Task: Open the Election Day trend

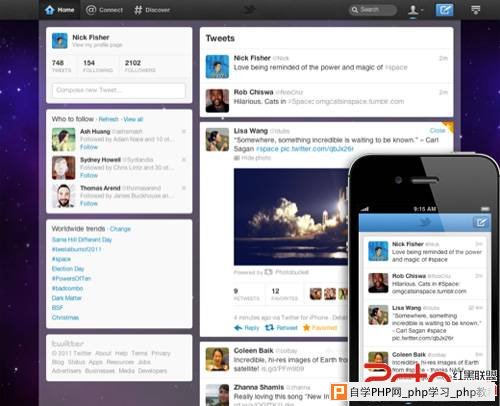Action: (68, 269)
